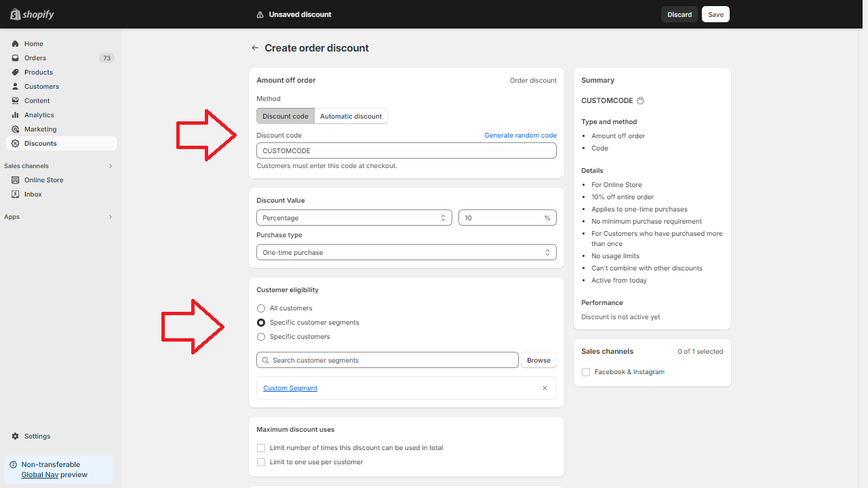Copy the CUSTOMCODE discount code via clipboard icon
This screenshot has width=868, height=488.
click(641, 101)
